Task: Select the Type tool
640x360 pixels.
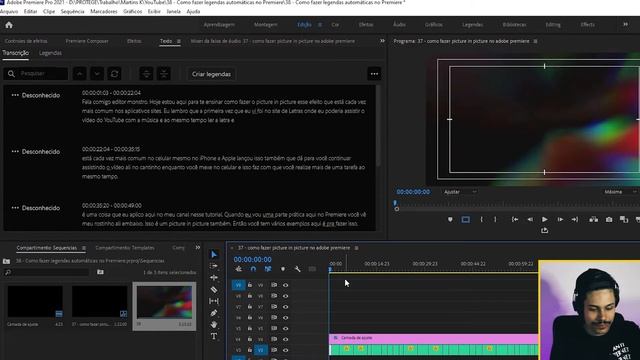Action: (214, 336)
